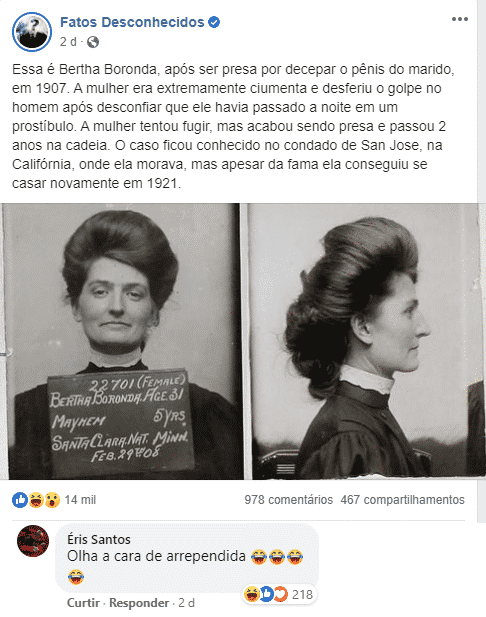Open the 467 compartilhamentos link
The height and width of the screenshot is (617, 486).
[x=403, y=500]
